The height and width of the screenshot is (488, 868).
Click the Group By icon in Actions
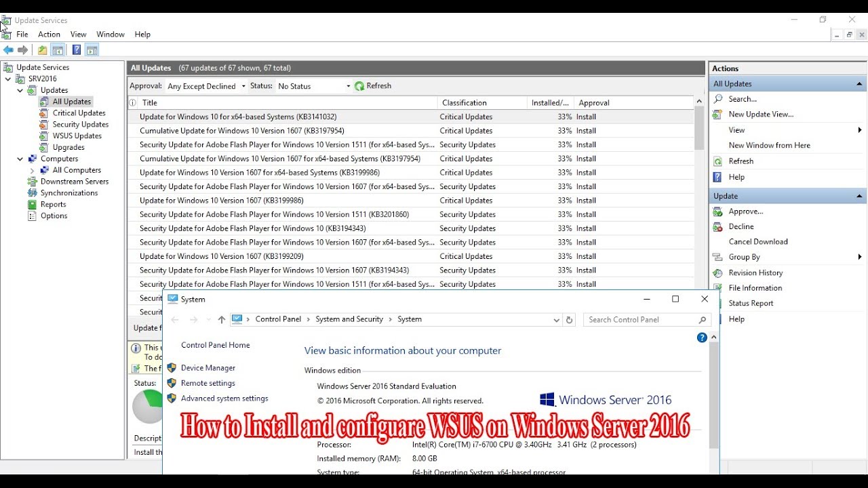(x=718, y=258)
